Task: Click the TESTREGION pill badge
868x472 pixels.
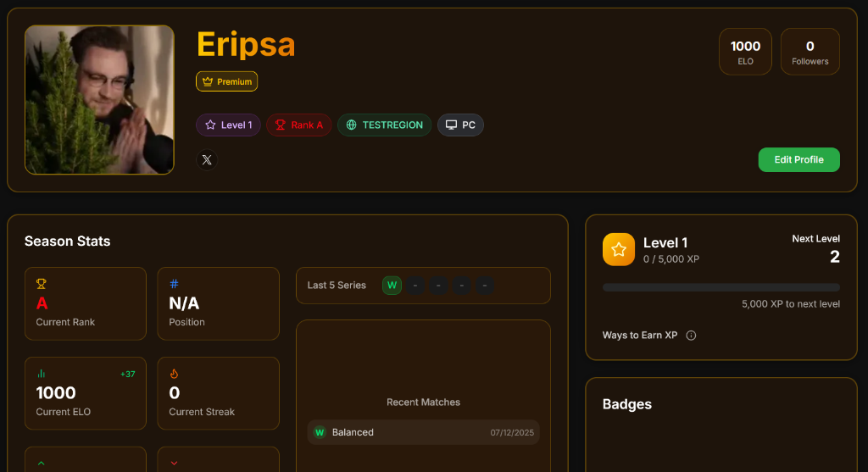Action: point(384,125)
